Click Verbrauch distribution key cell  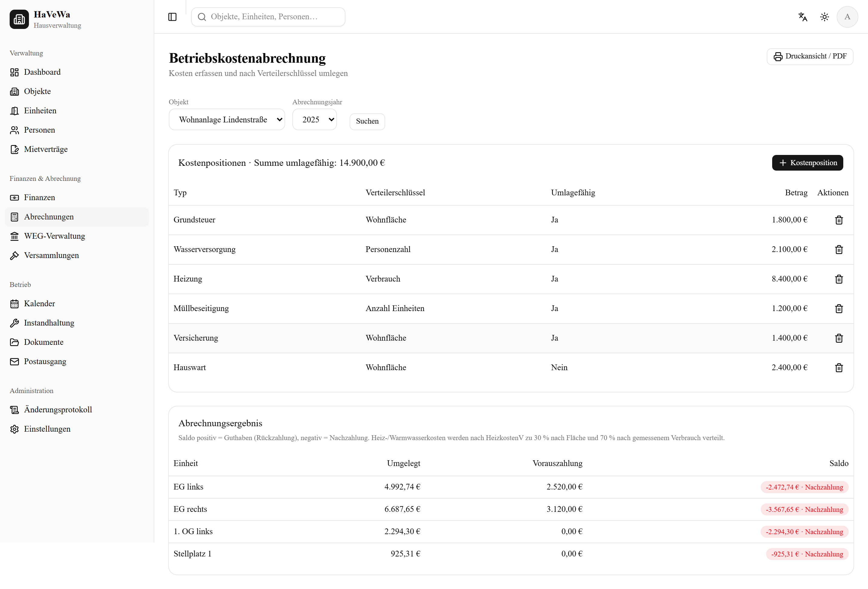(x=383, y=279)
